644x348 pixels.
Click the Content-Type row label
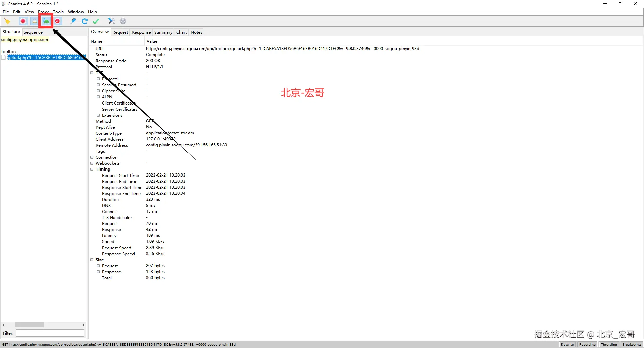point(109,133)
